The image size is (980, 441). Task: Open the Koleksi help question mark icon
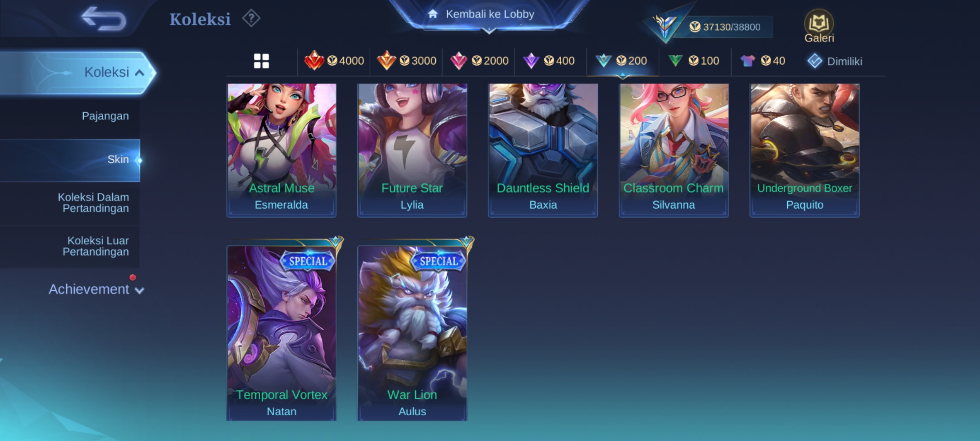click(251, 18)
